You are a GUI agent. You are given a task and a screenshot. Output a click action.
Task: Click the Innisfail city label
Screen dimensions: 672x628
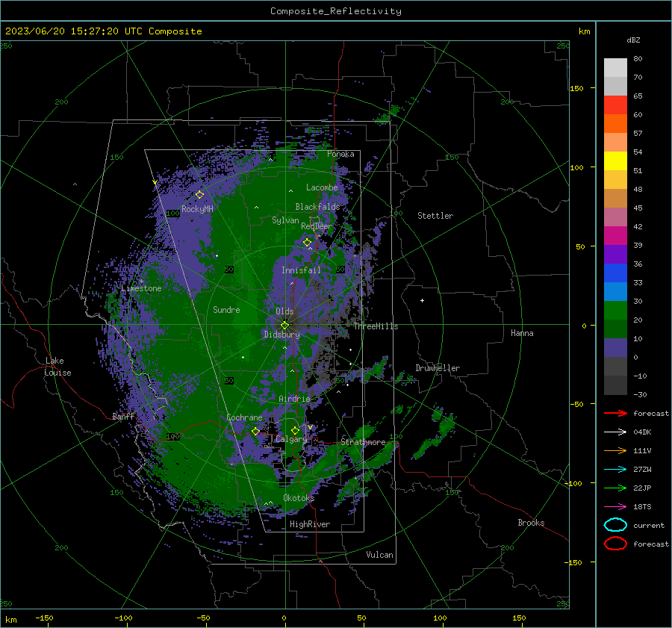pyautogui.click(x=301, y=270)
